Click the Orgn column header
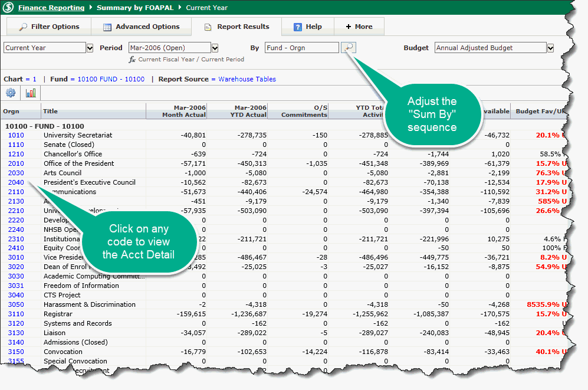Viewport: 588px width, 390px height. (11, 111)
